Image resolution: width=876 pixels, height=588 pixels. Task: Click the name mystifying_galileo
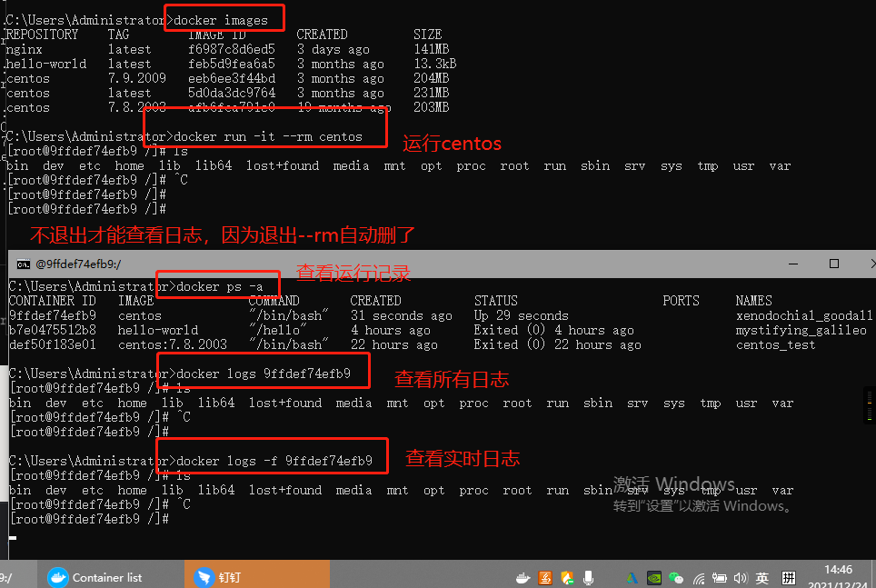(x=801, y=330)
